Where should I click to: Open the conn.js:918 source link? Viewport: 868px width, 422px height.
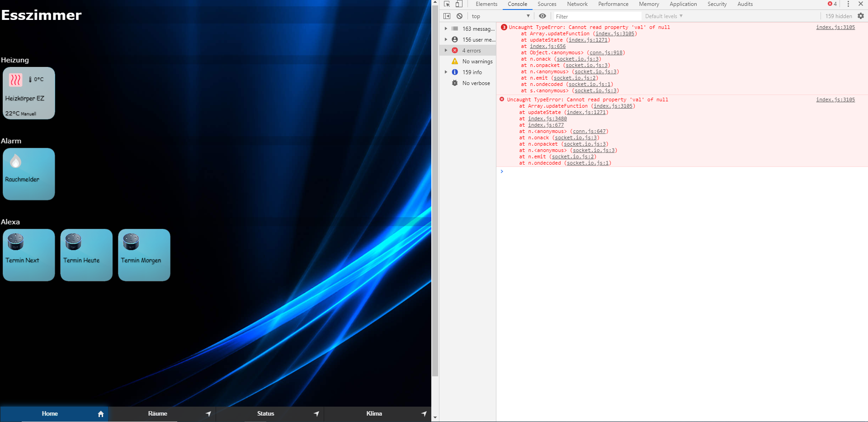(606, 52)
